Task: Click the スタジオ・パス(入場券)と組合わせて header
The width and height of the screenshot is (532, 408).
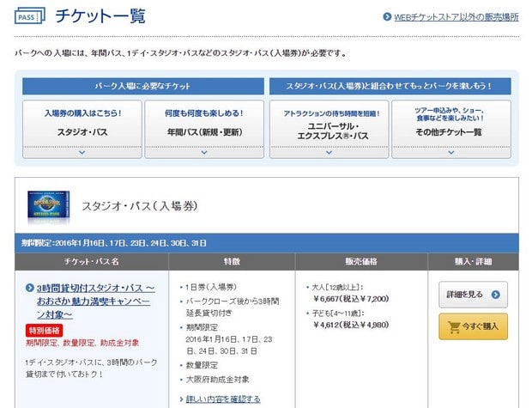Action: (390, 86)
